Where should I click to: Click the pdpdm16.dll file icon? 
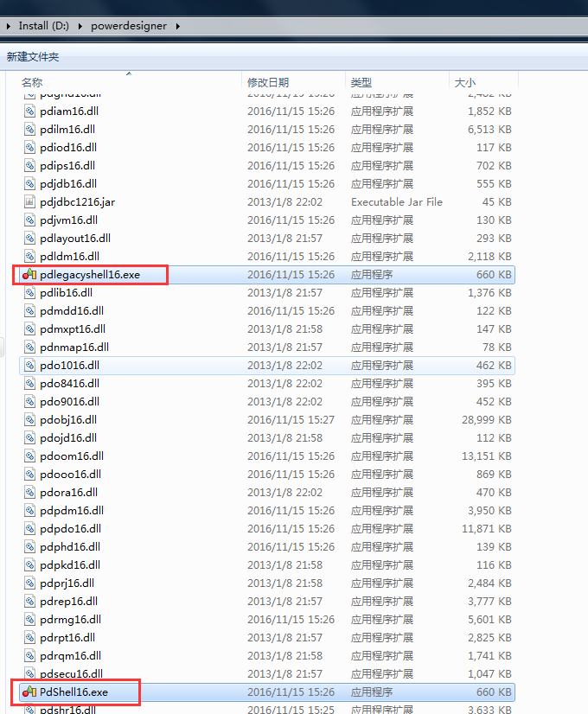(29, 511)
